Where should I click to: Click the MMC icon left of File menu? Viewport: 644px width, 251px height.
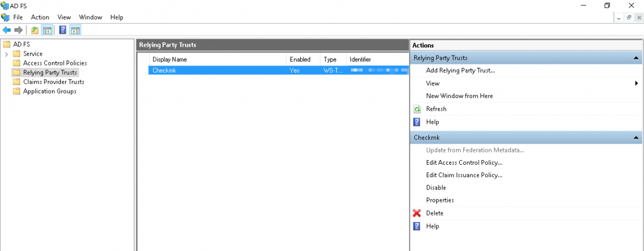5,17
